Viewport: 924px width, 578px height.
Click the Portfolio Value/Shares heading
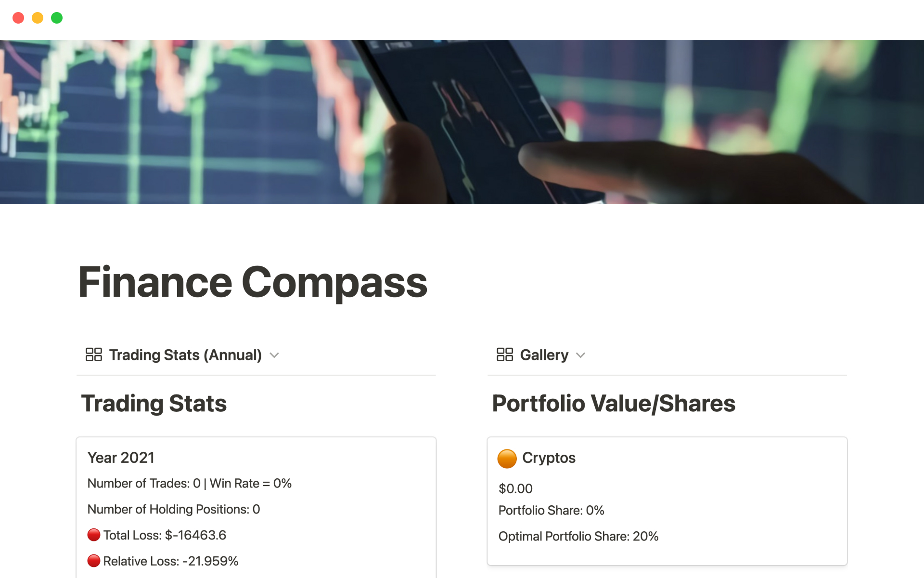613,404
